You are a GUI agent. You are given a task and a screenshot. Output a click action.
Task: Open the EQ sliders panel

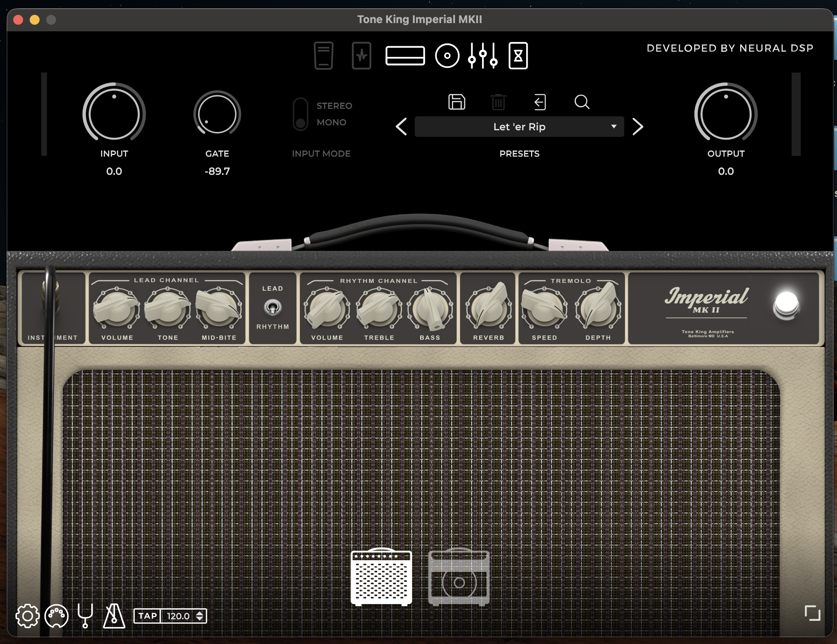click(x=482, y=56)
